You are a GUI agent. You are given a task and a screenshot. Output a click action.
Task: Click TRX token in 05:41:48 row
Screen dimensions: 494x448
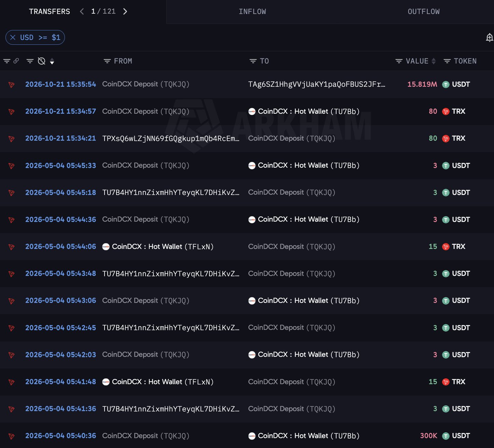click(x=454, y=382)
